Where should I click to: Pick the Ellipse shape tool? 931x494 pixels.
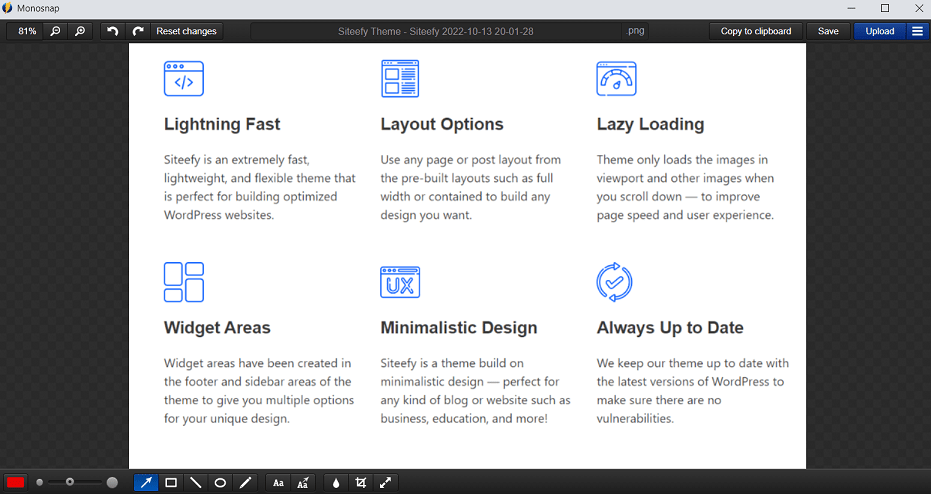coord(220,483)
